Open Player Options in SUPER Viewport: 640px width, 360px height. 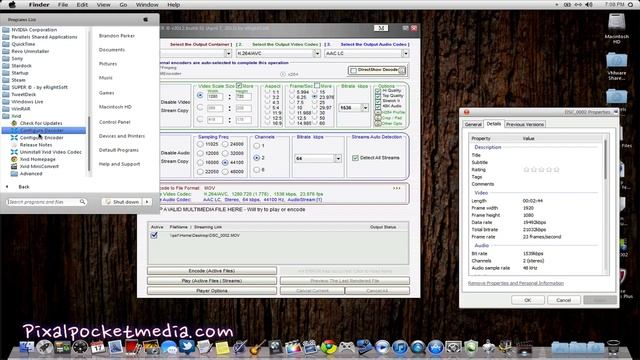(x=212, y=291)
